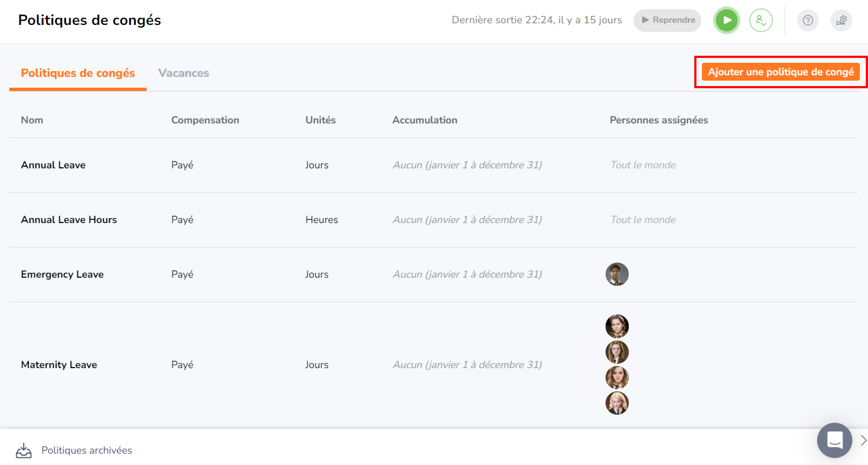Open the settings gear icon in header
The width and height of the screenshot is (868, 465).
[x=841, y=20]
